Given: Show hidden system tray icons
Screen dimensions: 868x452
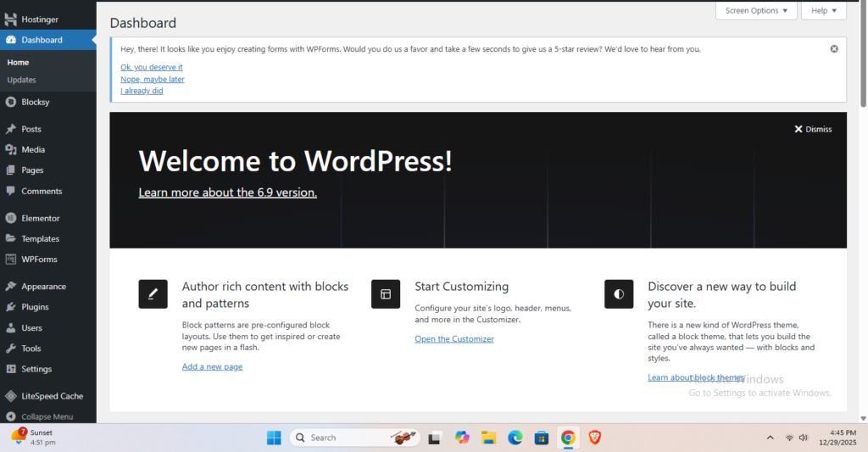Looking at the screenshot, I should coord(770,438).
